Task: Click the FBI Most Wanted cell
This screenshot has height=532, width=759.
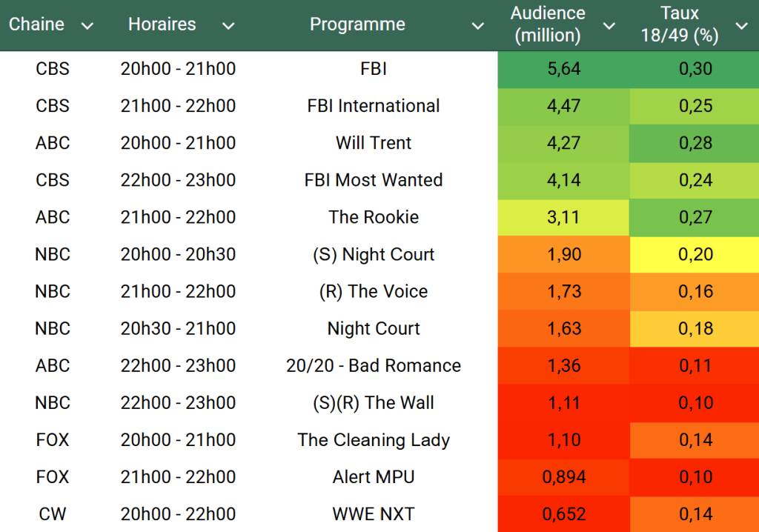Action: 374,180
